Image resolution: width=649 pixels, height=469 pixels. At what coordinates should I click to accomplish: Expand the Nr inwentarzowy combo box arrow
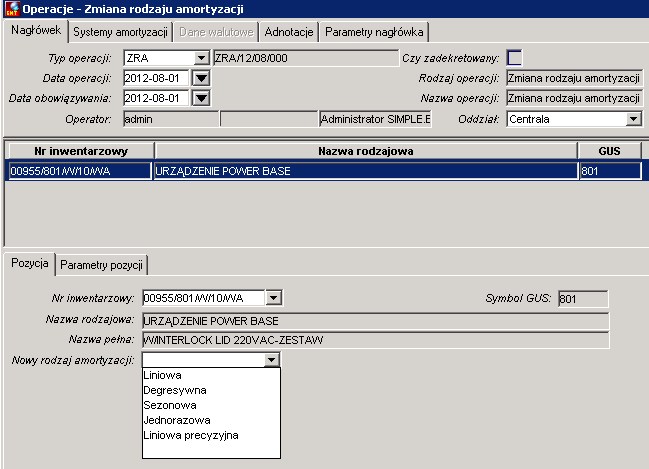tap(273, 298)
